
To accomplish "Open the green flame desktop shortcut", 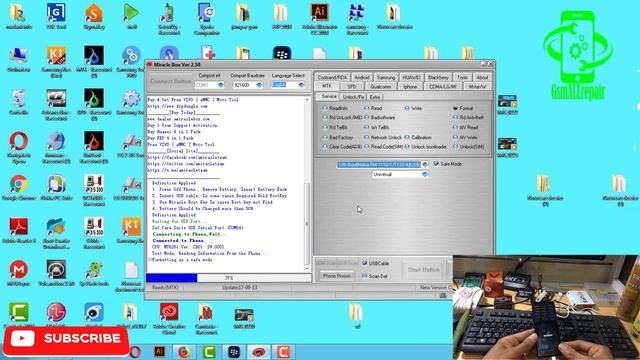I will pyautogui.click(x=93, y=102).
